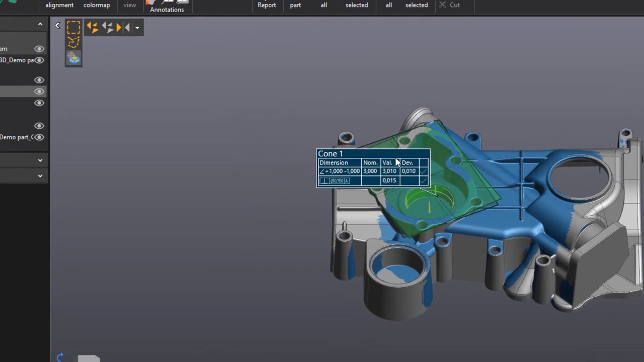
Task: Click the checkmark in the Cone 1 deviation row
Action: 423,171
